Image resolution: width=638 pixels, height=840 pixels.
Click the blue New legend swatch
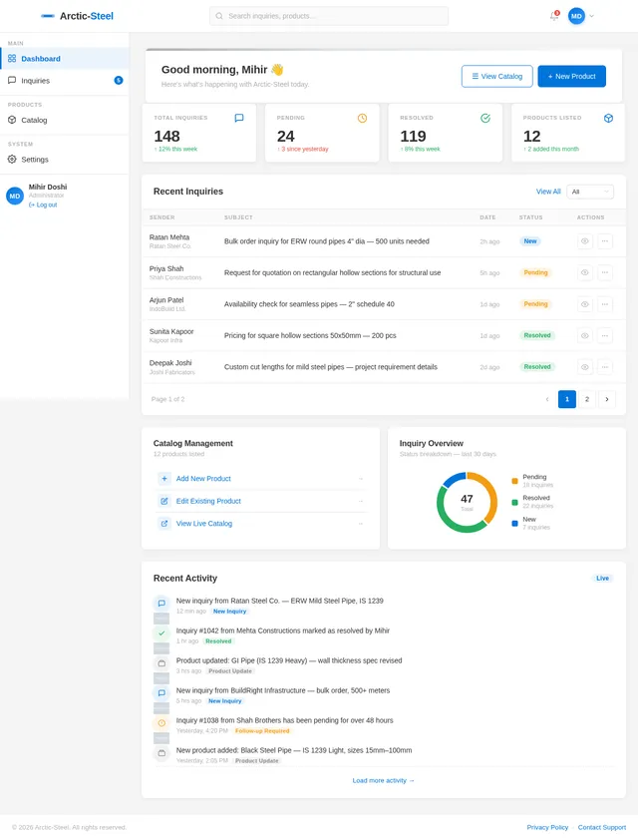pos(515,524)
